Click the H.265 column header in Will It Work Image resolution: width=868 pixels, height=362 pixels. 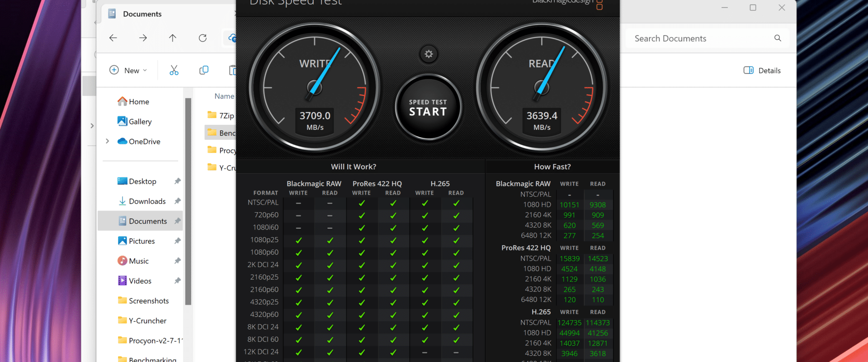[x=440, y=184]
